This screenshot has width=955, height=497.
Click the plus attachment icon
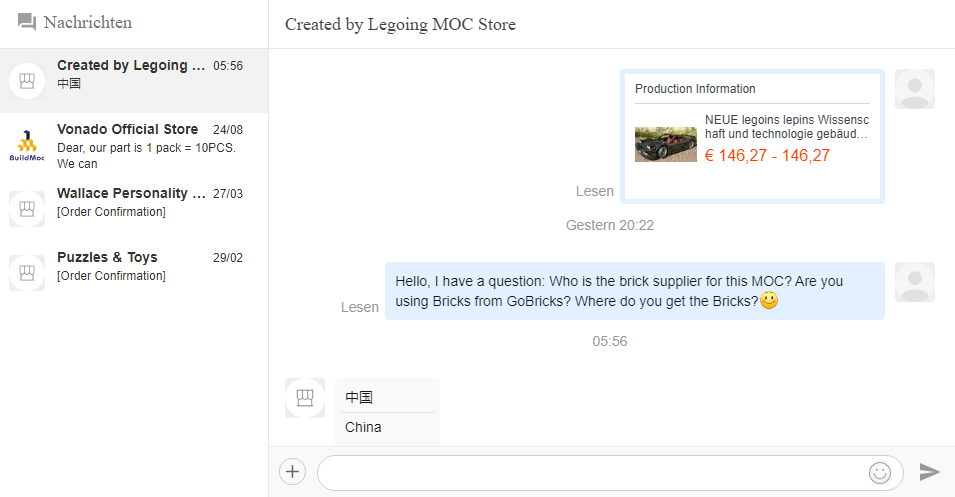point(292,472)
